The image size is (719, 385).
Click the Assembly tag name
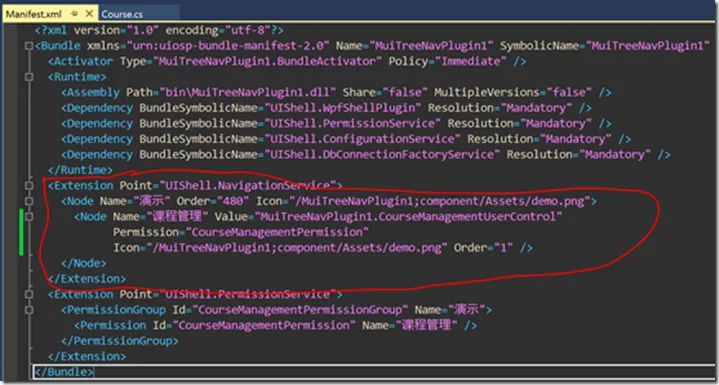94,93
